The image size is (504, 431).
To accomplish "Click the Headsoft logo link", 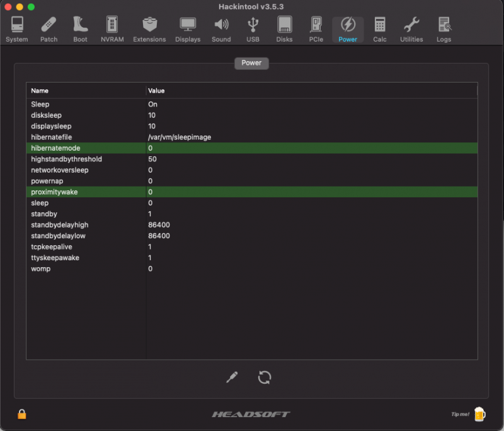I will (x=251, y=414).
